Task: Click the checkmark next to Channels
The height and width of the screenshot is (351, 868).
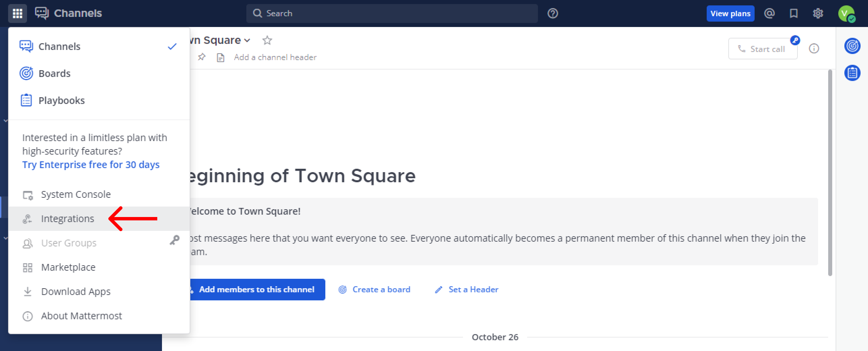Action: click(172, 47)
